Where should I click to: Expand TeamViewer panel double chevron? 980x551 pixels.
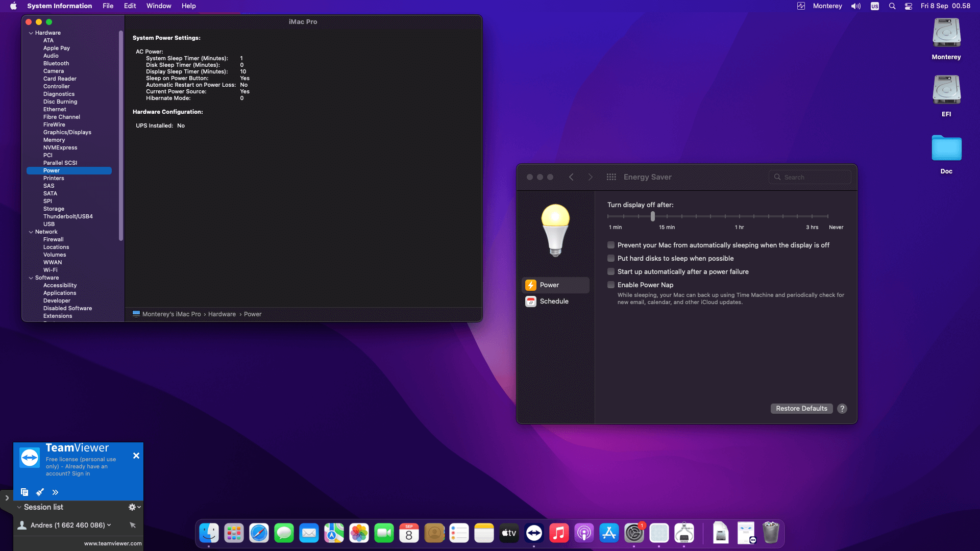55,492
